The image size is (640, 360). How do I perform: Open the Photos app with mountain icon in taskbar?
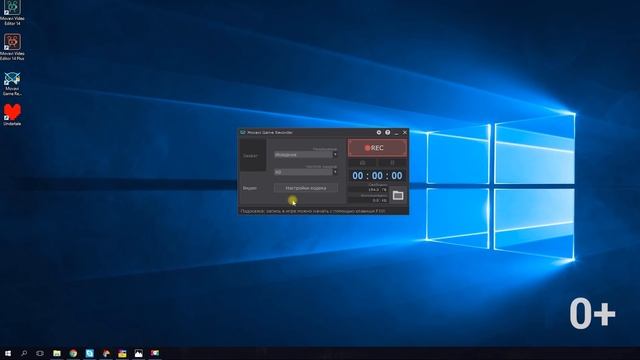coord(138,353)
